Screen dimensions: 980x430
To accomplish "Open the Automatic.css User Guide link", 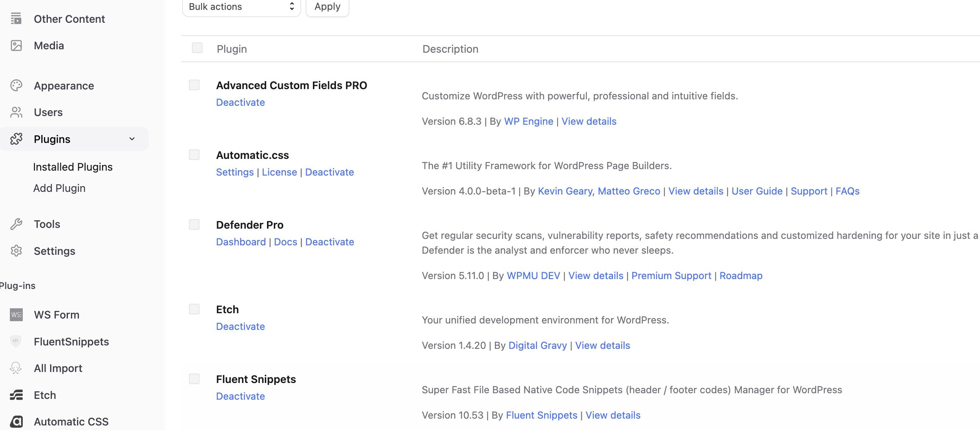I will coord(757,191).
